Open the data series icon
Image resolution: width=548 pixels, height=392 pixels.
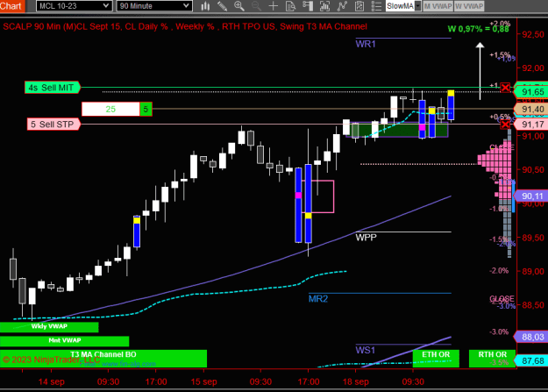[324, 6]
